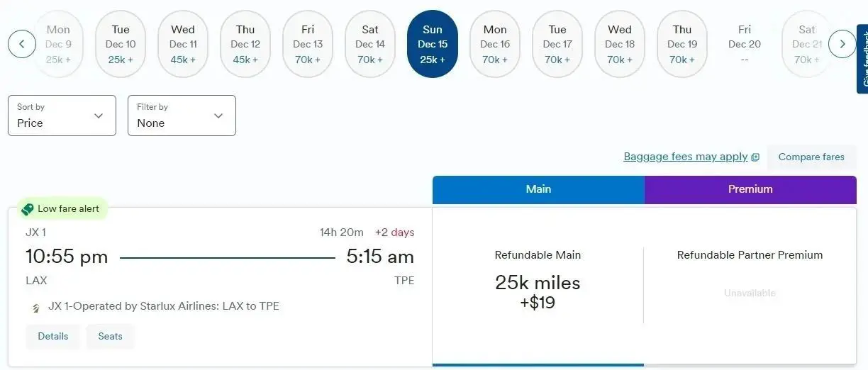Select Mon Dec 16 date option
868x370 pixels.
click(495, 44)
